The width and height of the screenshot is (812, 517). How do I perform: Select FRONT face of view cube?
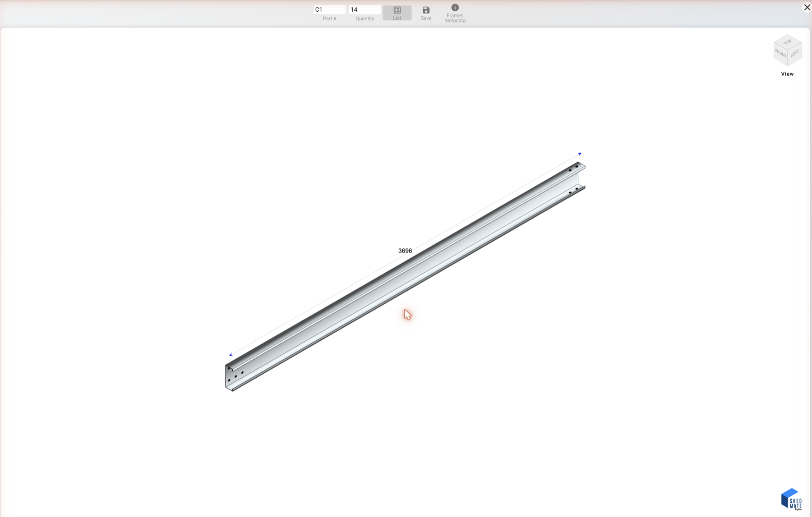click(x=780, y=54)
